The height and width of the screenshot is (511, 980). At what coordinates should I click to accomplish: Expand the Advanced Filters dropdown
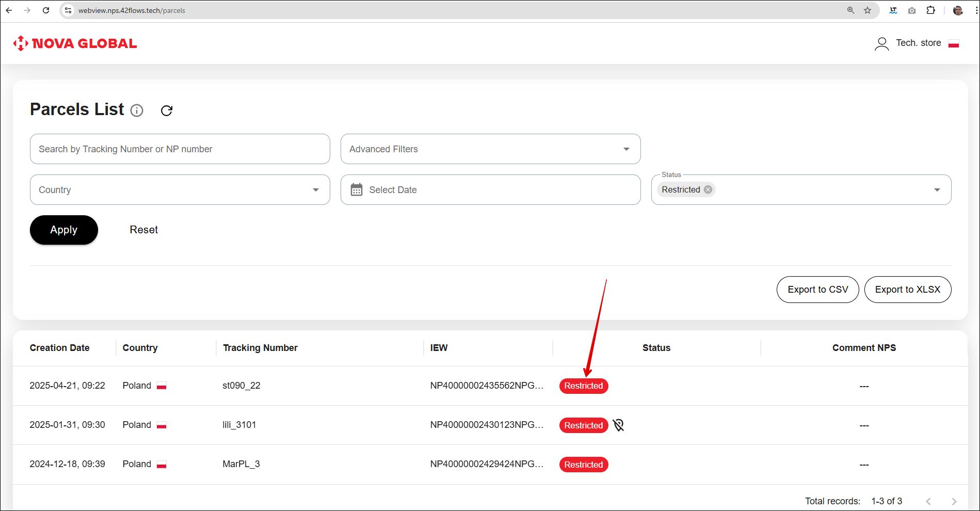[x=626, y=149]
